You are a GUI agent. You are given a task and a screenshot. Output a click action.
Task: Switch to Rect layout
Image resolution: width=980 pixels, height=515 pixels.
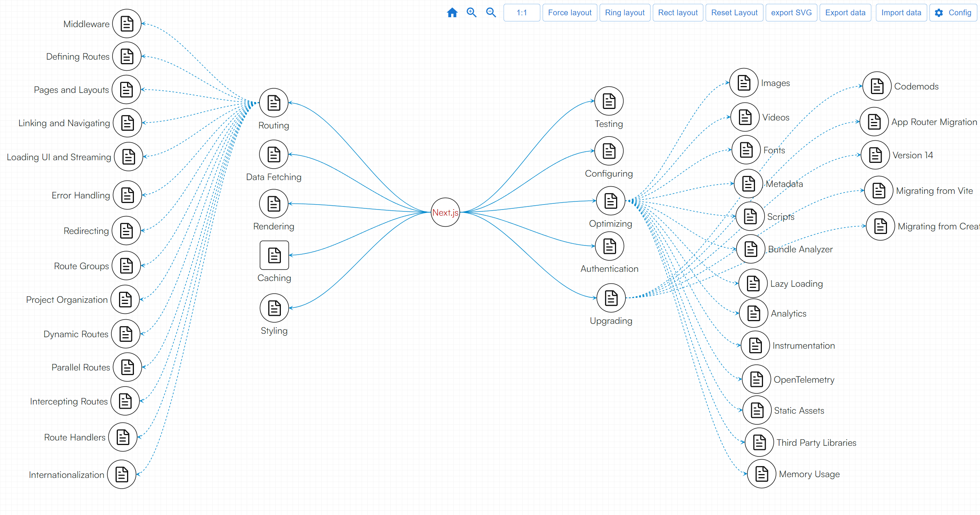tap(678, 13)
